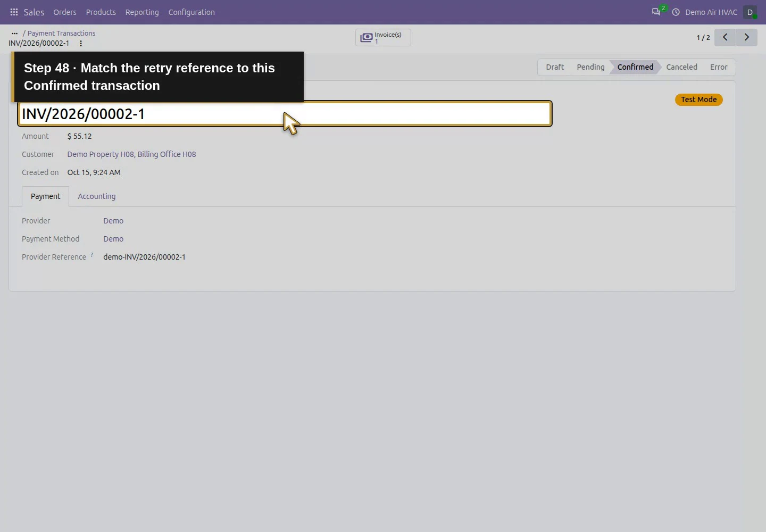
Task: Select the Confirmed status stage
Action: 635,67
